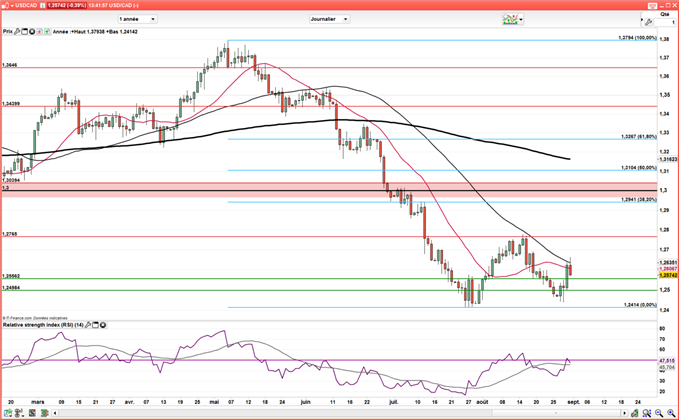This screenshot has height=420, width=679.
Task: Click the Qté quantity input field
Action: click(665, 23)
